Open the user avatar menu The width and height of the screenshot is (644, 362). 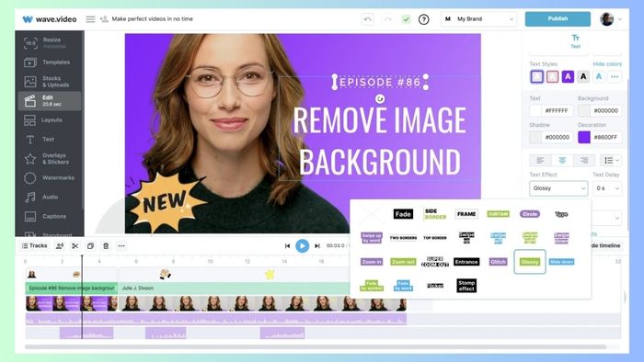tap(606, 19)
